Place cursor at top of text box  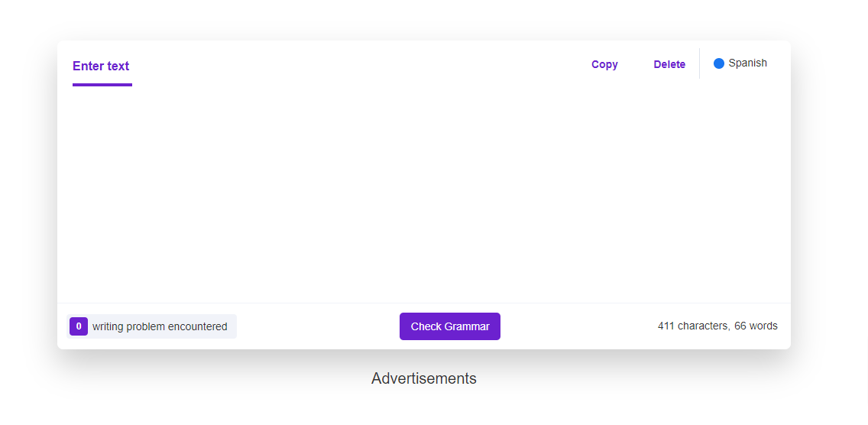(424, 99)
